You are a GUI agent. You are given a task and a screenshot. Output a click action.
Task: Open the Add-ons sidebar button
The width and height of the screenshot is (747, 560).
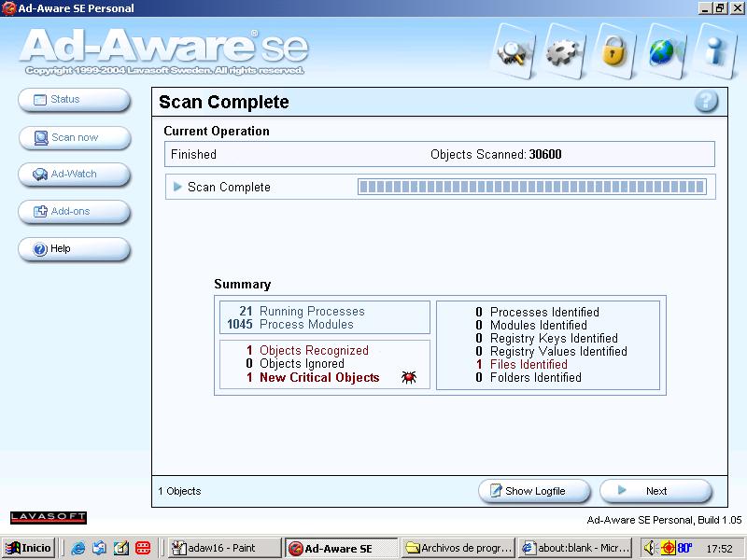click(75, 212)
